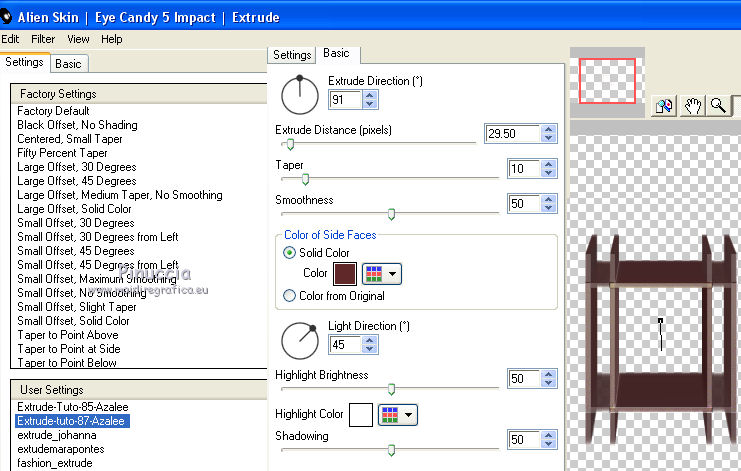The image size is (741, 471).
Task: Decrease Highlight Brightness with down arrow
Action: 548,383
